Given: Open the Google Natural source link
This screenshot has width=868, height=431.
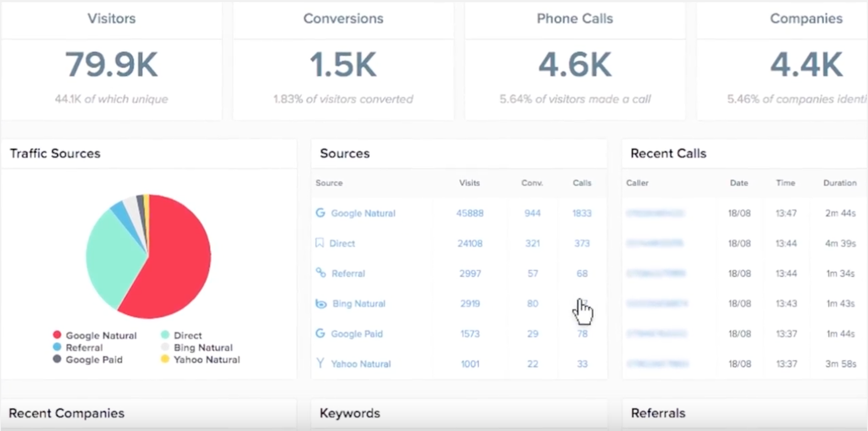Looking at the screenshot, I should click(363, 213).
